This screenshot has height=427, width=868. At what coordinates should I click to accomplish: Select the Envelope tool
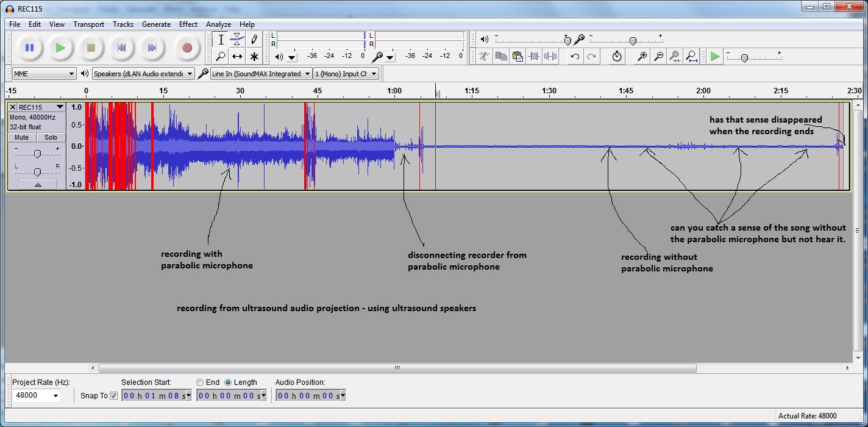[x=237, y=40]
